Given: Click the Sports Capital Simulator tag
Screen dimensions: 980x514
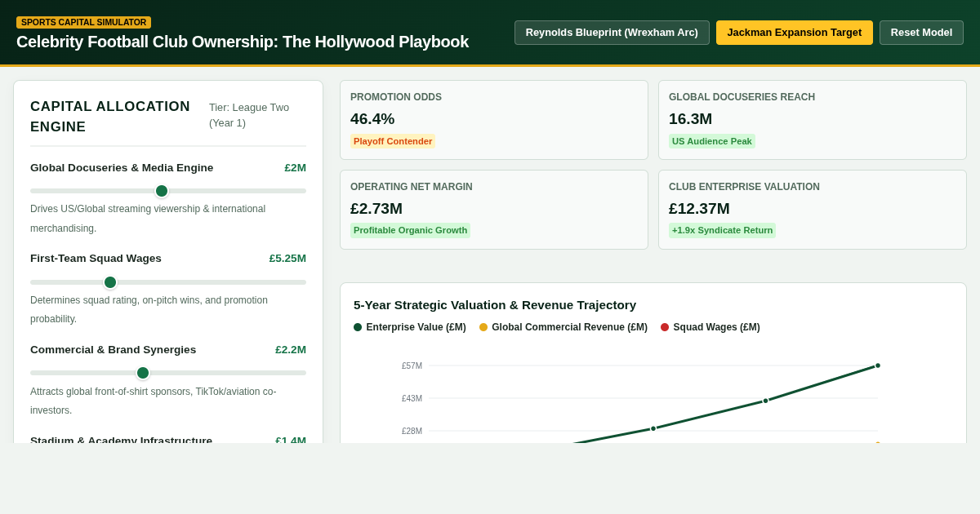Looking at the screenshot, I should click(x=83, y=23).
